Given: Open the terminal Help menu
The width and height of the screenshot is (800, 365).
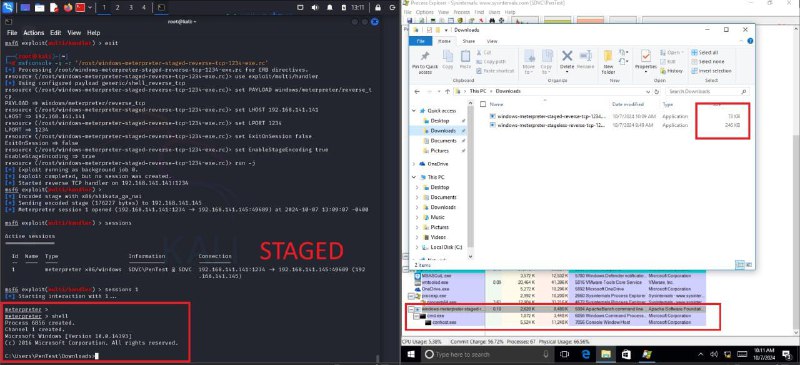Looking at the screenshot, I should [x=93, y=33].
